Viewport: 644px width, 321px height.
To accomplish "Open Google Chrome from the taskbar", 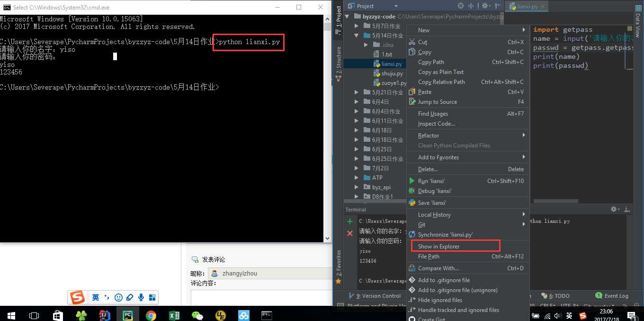I will (151, 315).
